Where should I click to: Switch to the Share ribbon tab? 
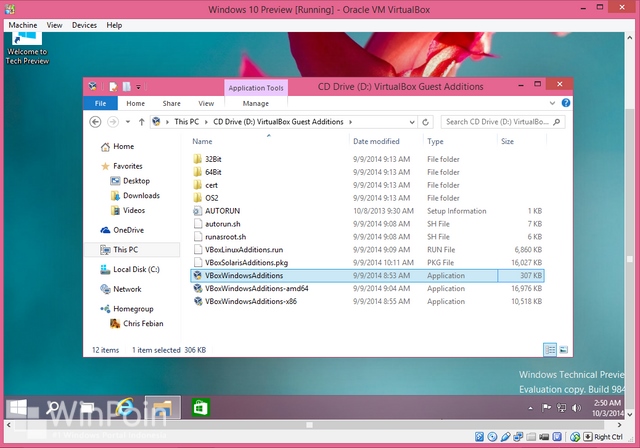171,103
